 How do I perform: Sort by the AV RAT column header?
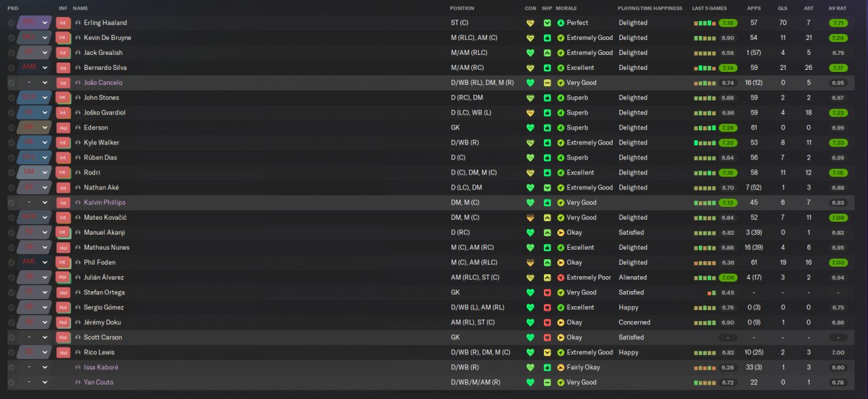(837, 8)
